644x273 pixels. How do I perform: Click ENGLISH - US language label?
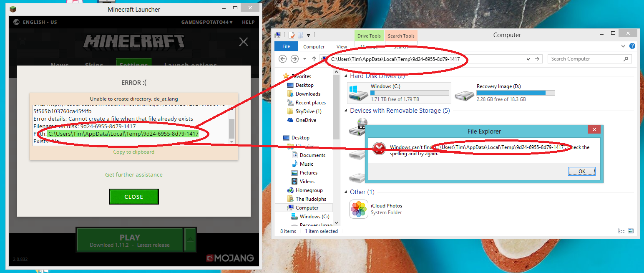click(40, 22)
